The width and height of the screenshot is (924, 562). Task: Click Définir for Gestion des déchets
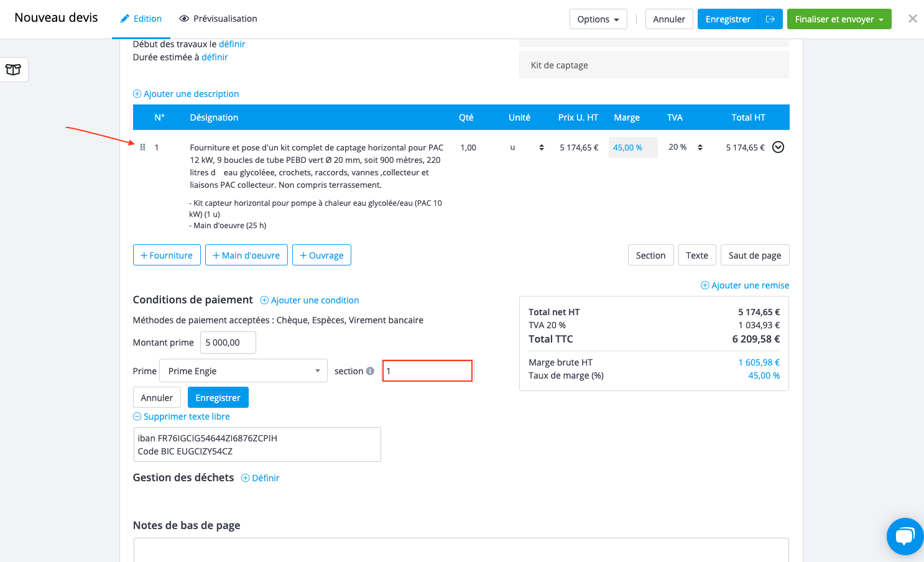pos(261,478)
